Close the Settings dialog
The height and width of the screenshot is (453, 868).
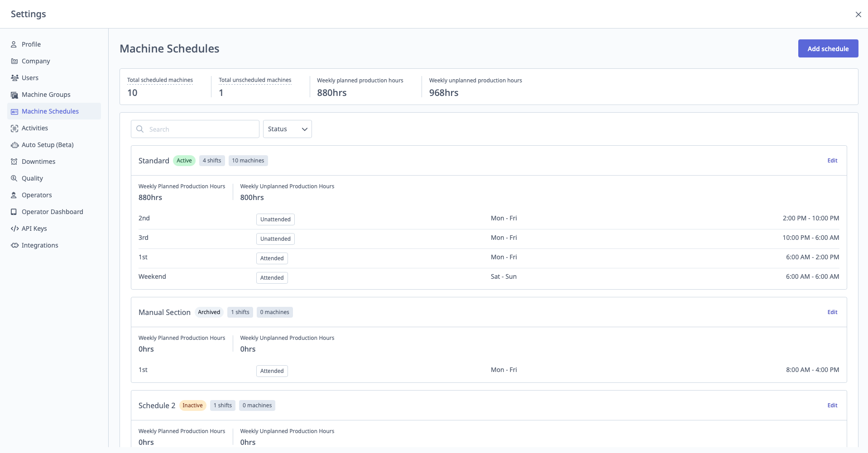pos(858,14)
